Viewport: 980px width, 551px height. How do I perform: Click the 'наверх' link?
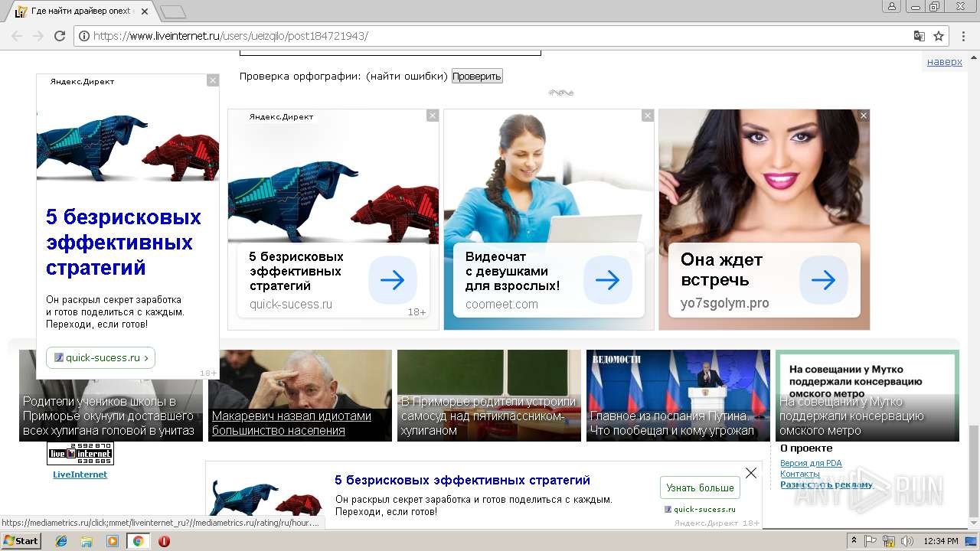click(x=944, y=62)
